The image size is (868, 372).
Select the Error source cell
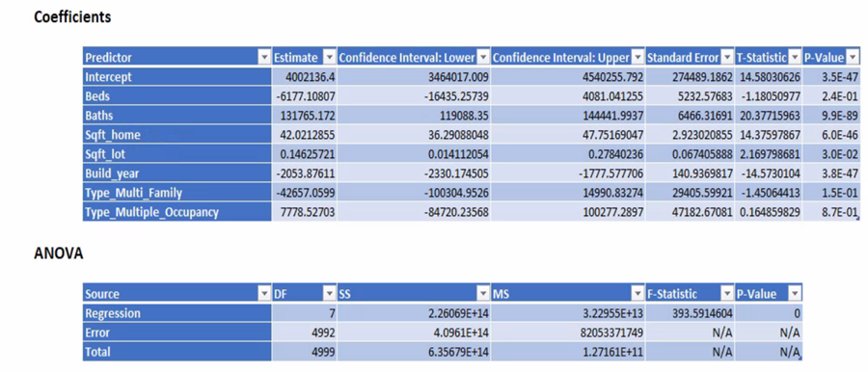177,332
